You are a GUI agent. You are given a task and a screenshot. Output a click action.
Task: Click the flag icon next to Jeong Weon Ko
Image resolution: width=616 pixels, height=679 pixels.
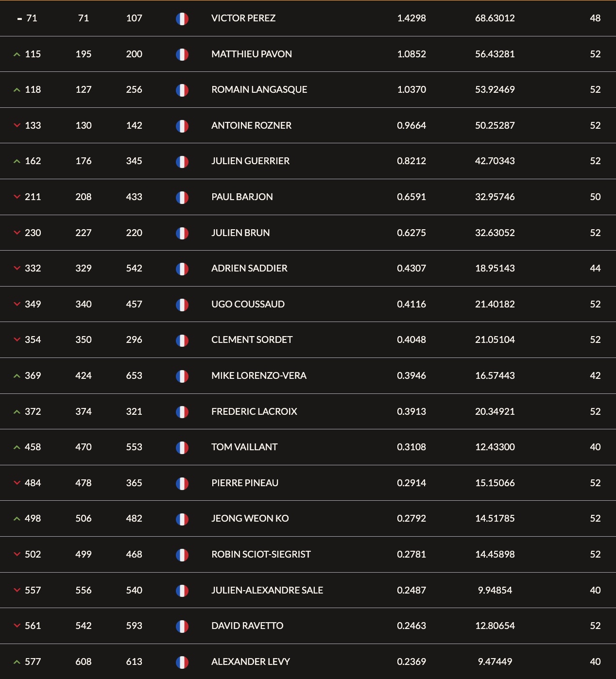pos(182,519)
